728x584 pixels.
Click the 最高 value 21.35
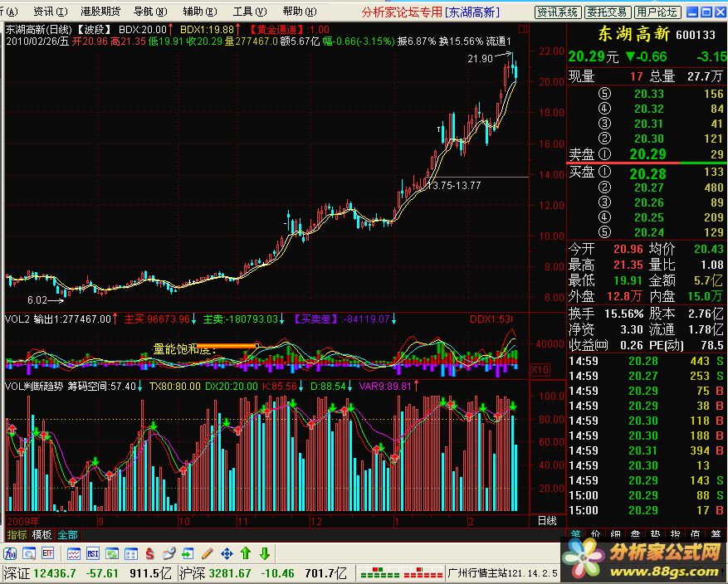628,265
